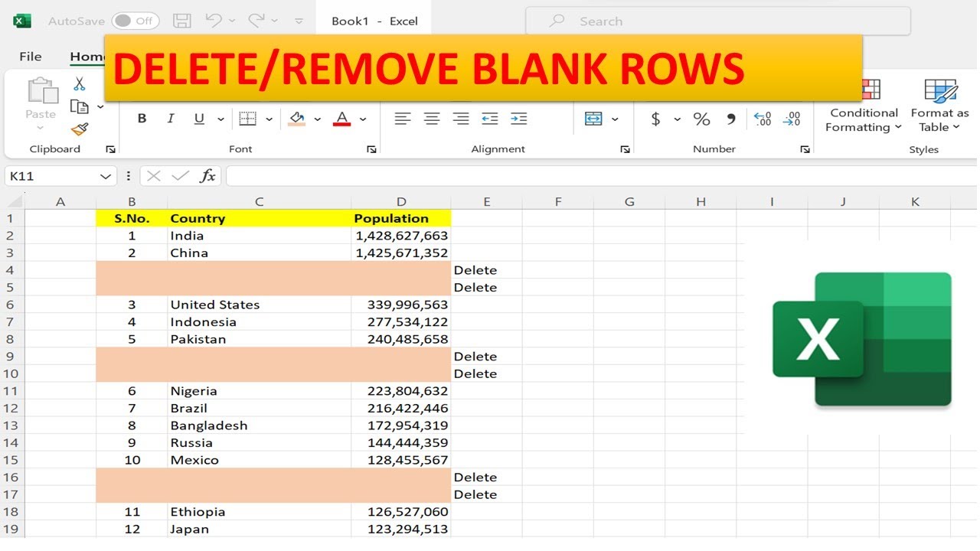Select cell with 123,294,513
The width and height of the screenshot is (980, 551).
pos(401,529)
